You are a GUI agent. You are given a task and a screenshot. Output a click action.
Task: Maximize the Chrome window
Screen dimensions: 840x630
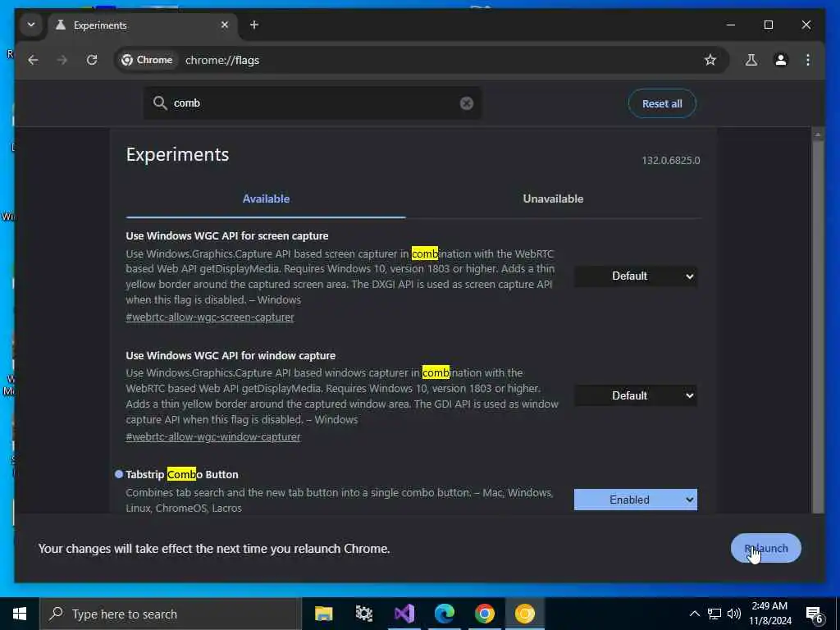pos(768,25)
